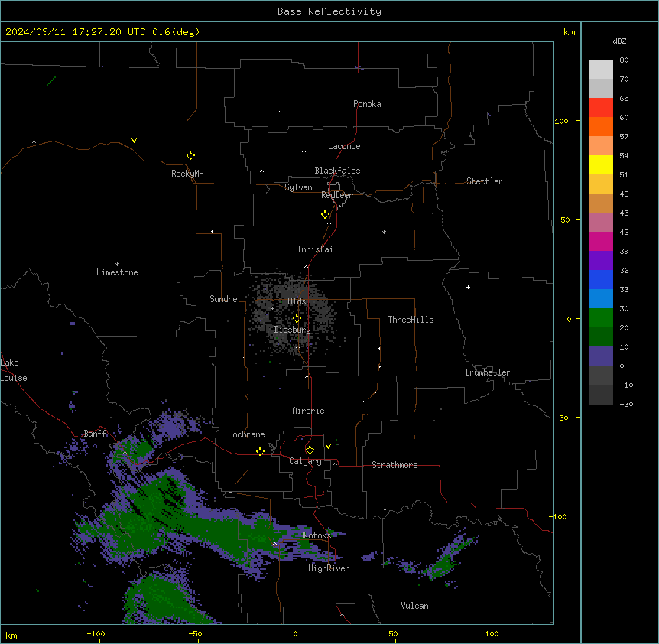659x644 pixels.
Task: Click the green 20 dBZ legend swatch
Action: click(x=601, y=318)
